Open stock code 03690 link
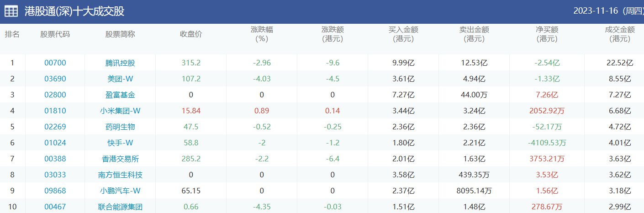This screenshot has width=644, height=213. coord(55,79)
